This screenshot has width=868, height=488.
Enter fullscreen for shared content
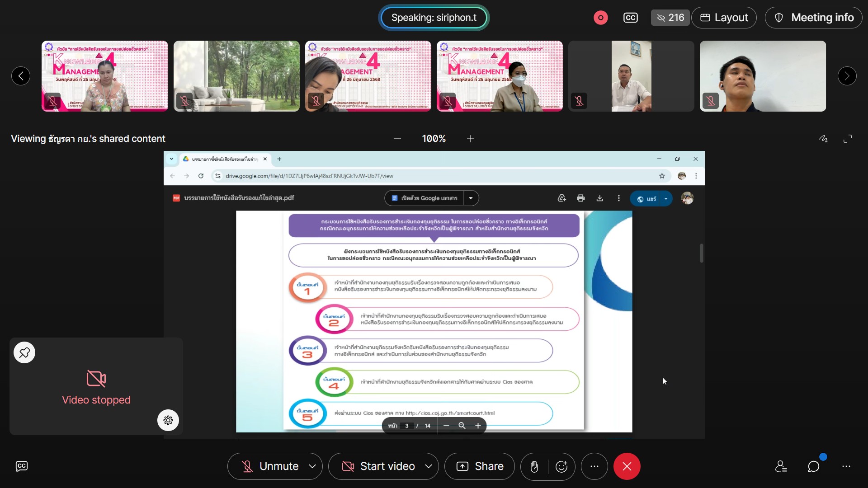click(848, 139)
